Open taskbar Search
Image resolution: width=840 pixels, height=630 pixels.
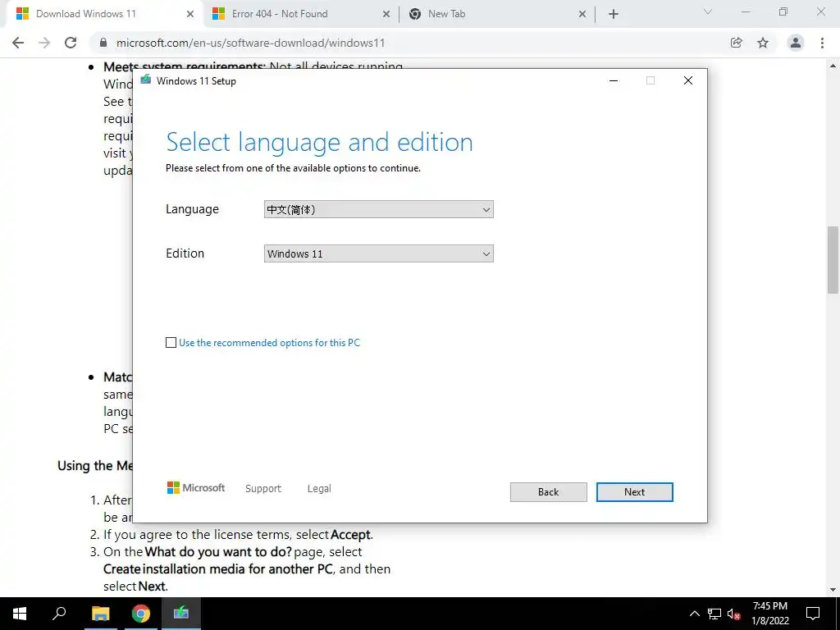59,614
